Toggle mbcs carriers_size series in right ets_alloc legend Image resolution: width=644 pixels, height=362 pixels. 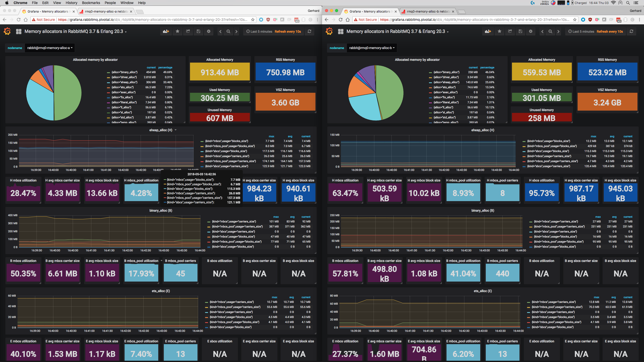pos(553,302)
